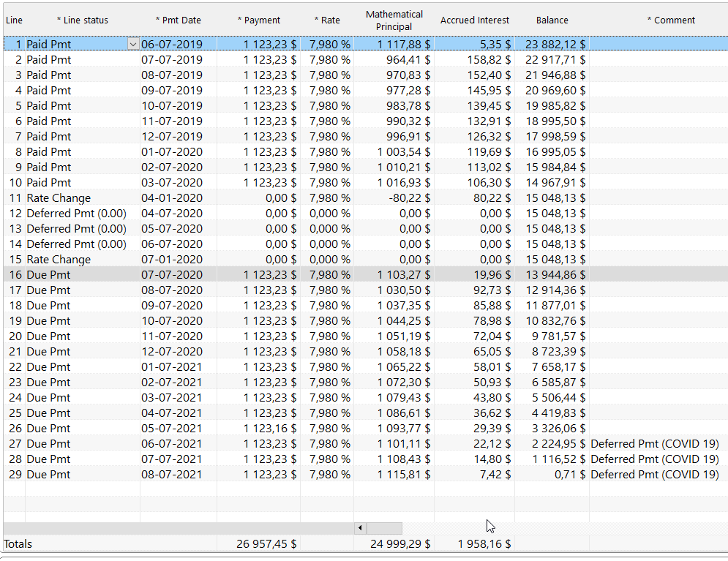
Task: Select date 02-07-2020 on line 9
Action: coord(172,167)
